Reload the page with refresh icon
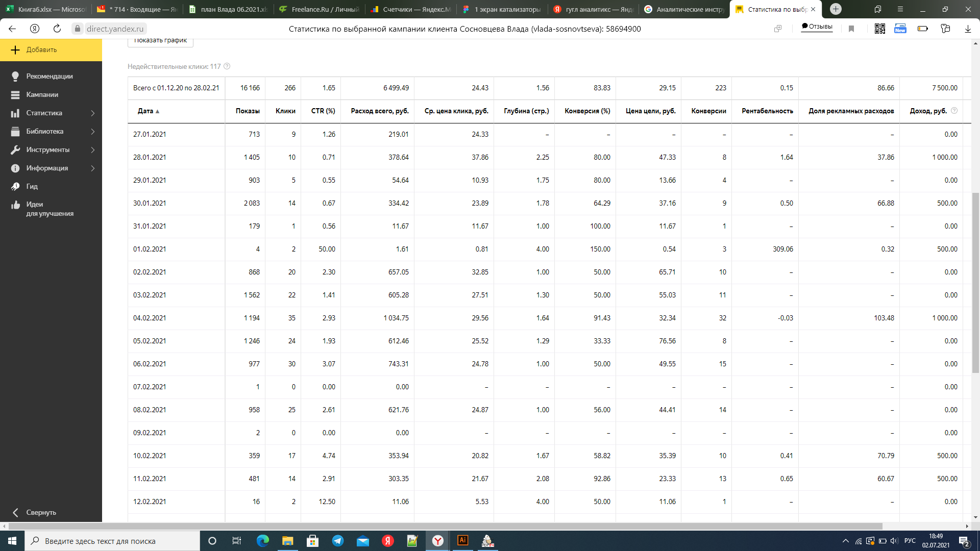The height and width of the screenshot is (551, 980). coord(57,29)
